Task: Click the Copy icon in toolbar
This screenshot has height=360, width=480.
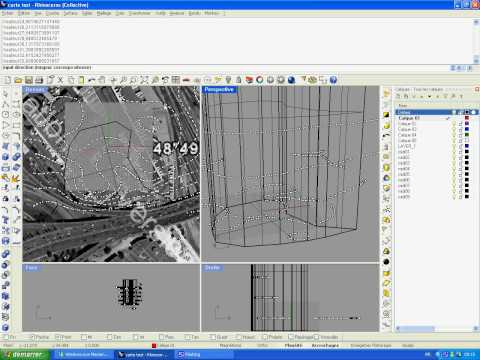Action: [x=71, y=80]
